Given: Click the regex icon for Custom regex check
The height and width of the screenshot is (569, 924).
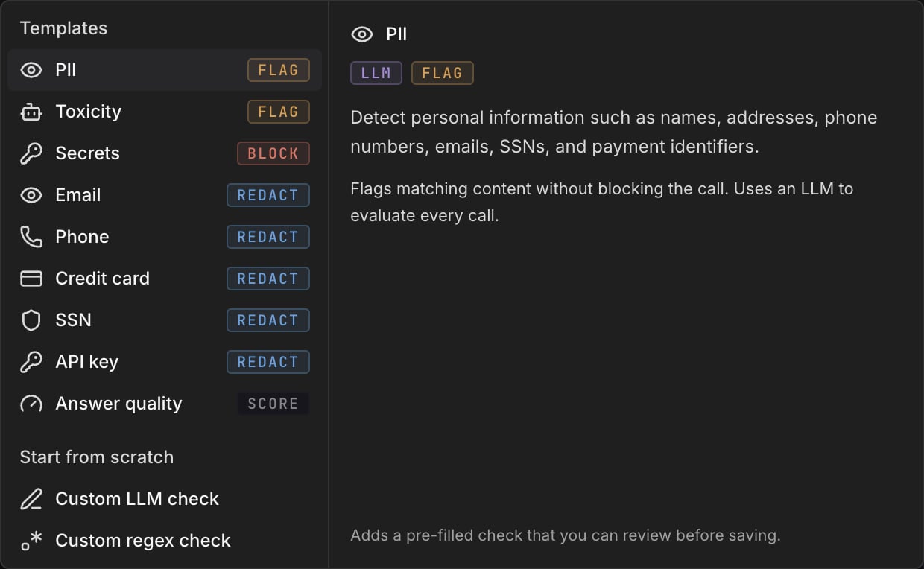Looking at the screenshot, I should [31, 541].
